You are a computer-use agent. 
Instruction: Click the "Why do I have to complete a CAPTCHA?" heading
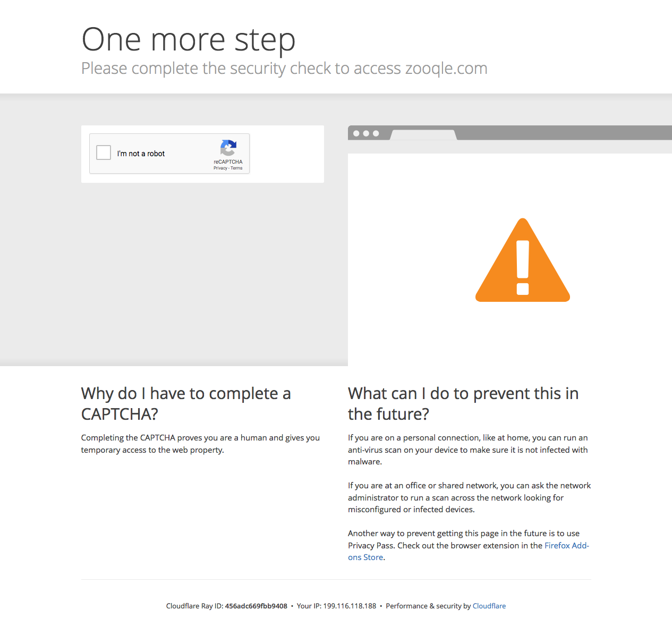point(186,403)
